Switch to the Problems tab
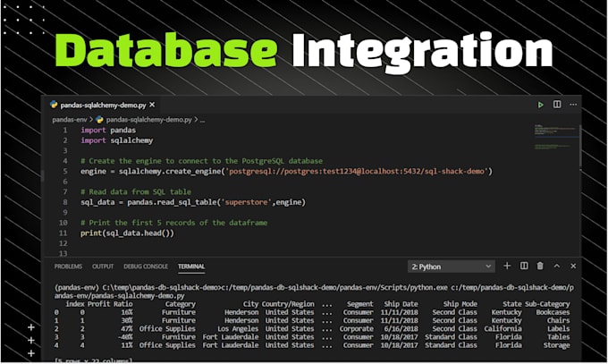The width and height of the screenshot is (608, 364). (68, 267)
